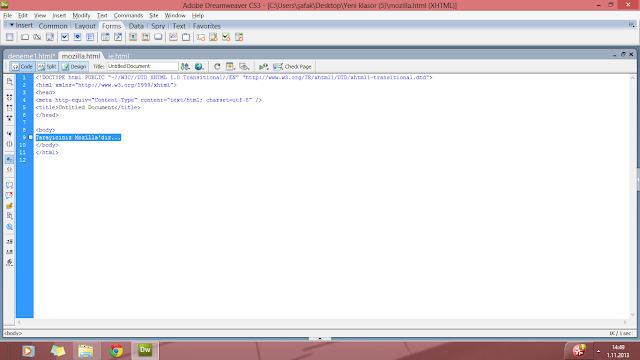Expand All collapsed code sections
The height and width of the screenshot is (360, 640).
pyautogui.click(x=9, y=118)
